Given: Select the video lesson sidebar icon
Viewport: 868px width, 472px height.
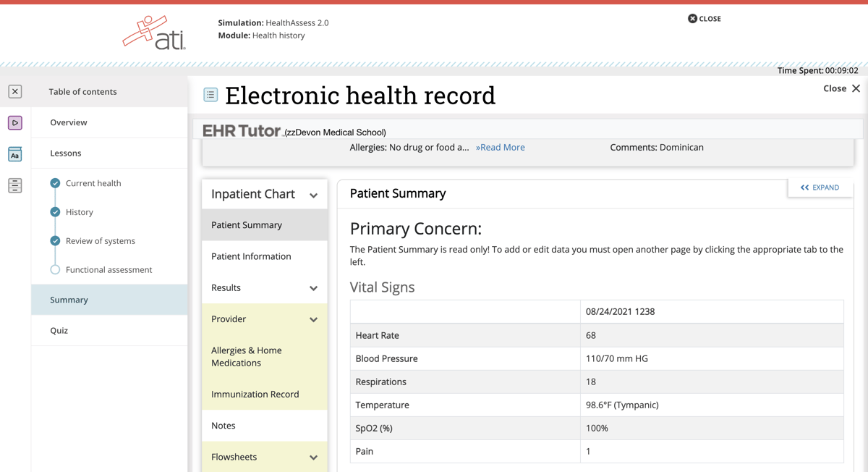Looking at the screenshot, I should [x=14, y=122].
